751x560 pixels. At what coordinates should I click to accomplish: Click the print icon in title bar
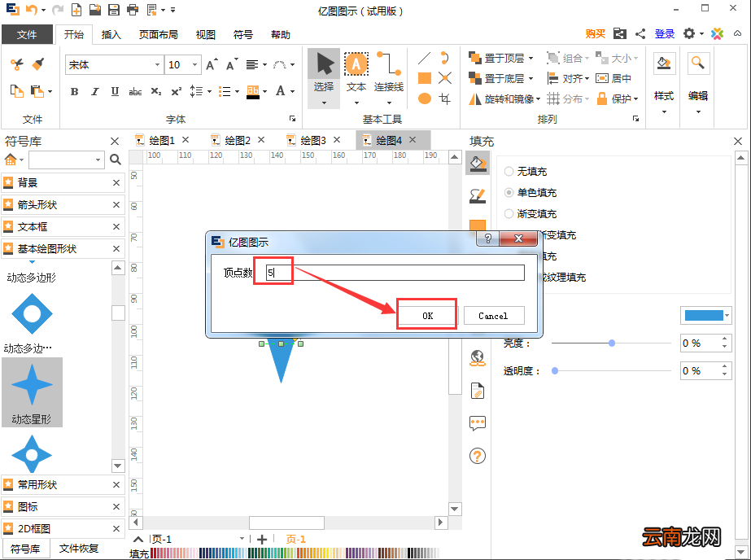coord(133,9)
